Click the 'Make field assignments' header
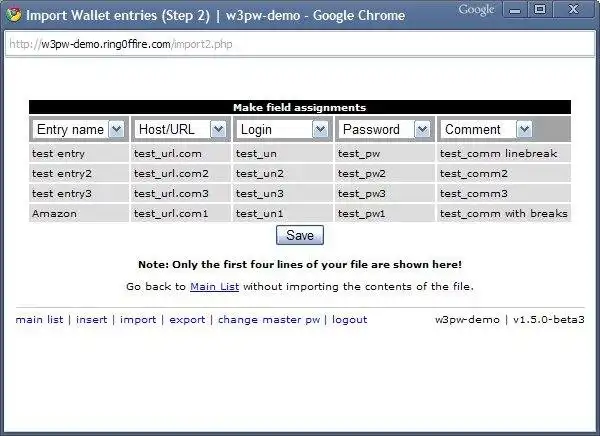This screenshot has width=600, height=436. coord(300,107)
